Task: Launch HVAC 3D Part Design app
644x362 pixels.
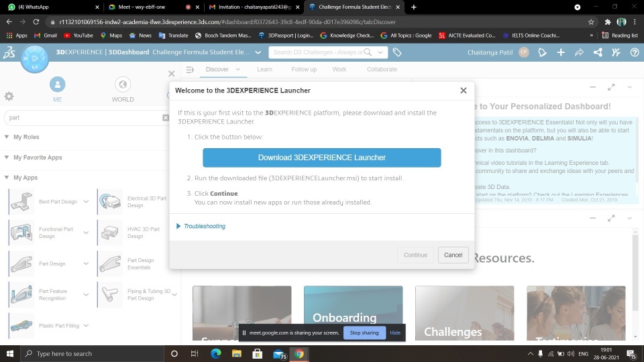Action: pyautogui.click(x=110, y=233)
